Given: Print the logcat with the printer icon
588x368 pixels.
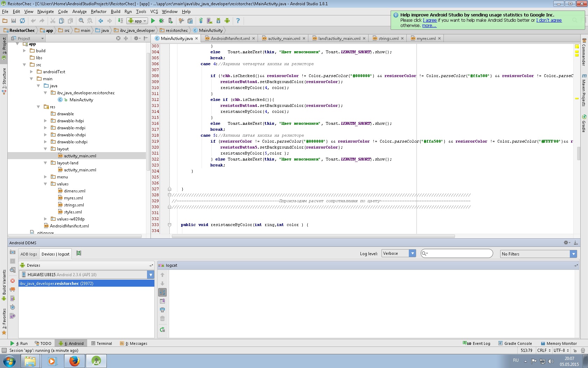Looking at the screenshot, I should 162,310.
